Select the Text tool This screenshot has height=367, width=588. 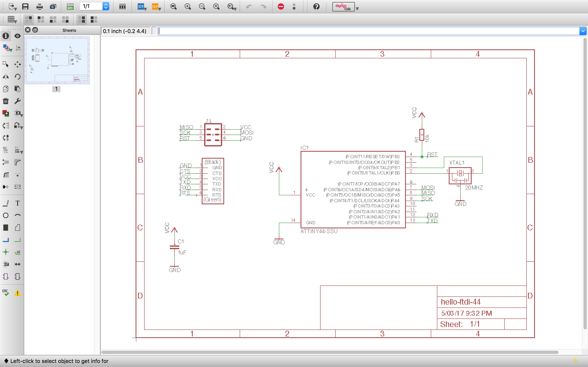18,203
